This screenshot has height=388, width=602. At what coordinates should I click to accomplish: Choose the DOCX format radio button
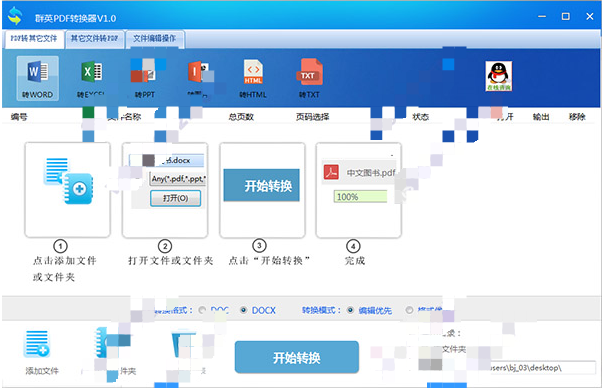pos(243,310)
